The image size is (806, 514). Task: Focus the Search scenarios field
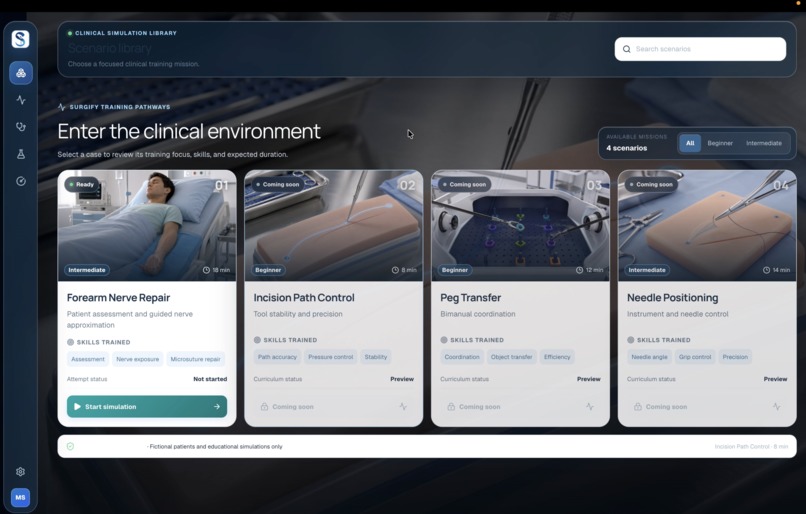(700, 49)
